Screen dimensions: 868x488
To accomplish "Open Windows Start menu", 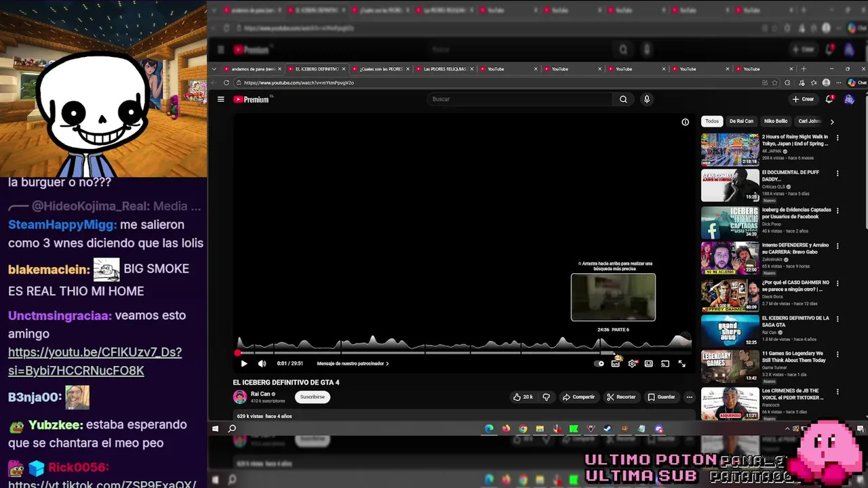I will click(215, 428).
